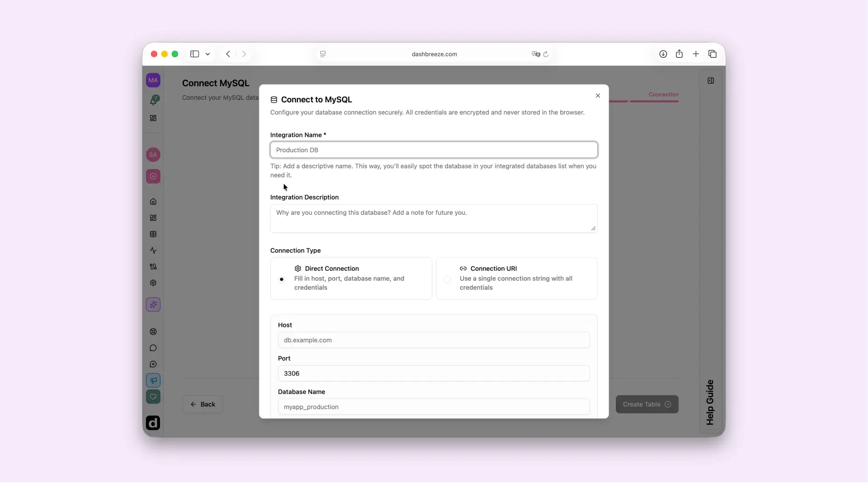Click the Integration Name input field

point(434,150)
